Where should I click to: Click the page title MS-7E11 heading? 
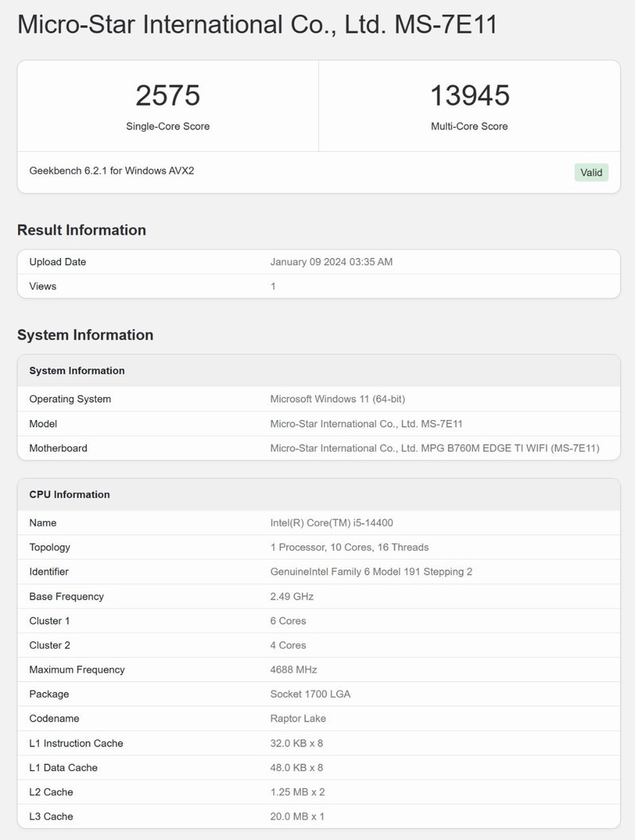click(x=257, y=25)
